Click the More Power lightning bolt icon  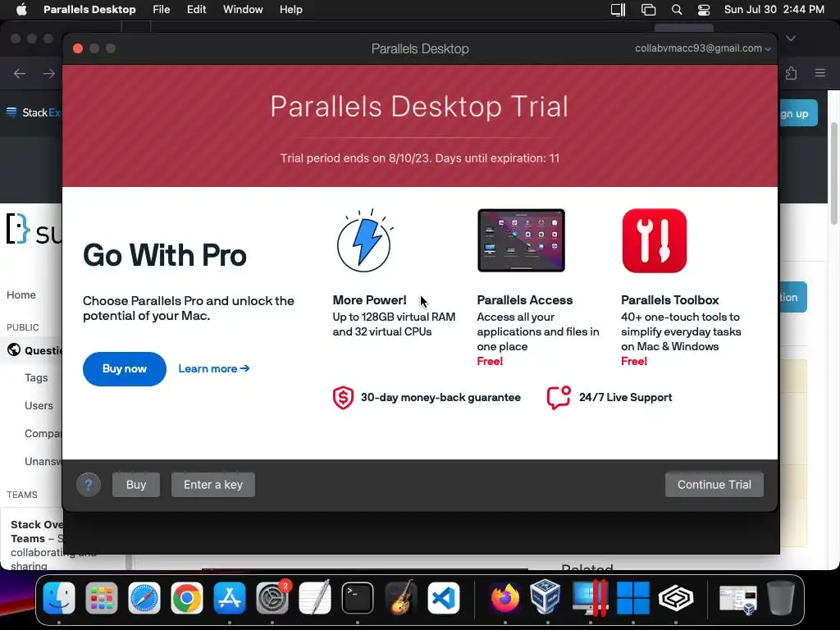[x=365, y=240]
